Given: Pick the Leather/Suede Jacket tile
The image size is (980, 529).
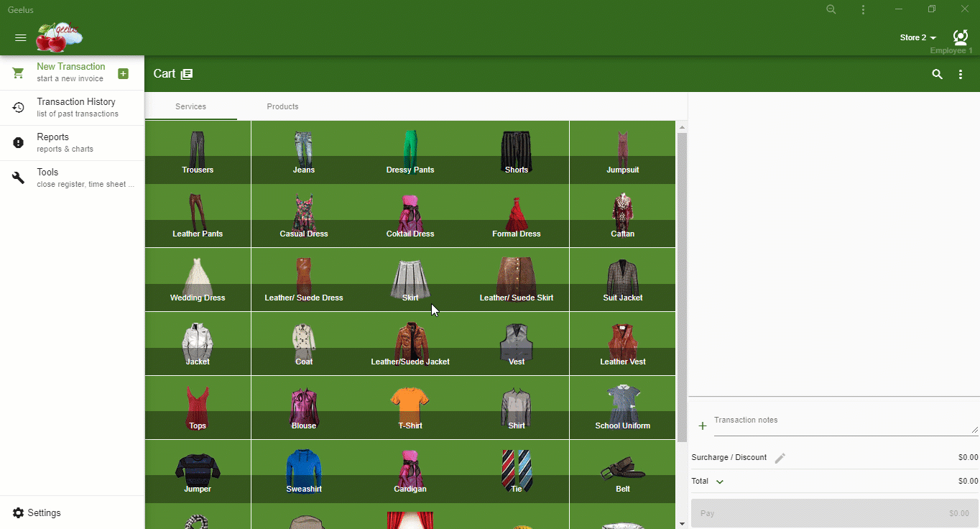Looking at the screenshot, I should tap(410, 344).
